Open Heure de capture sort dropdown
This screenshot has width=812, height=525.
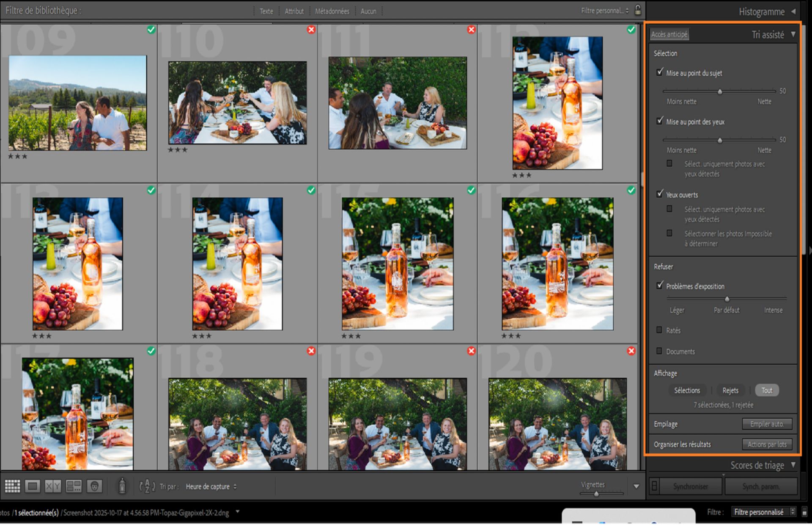pos(211,487)
